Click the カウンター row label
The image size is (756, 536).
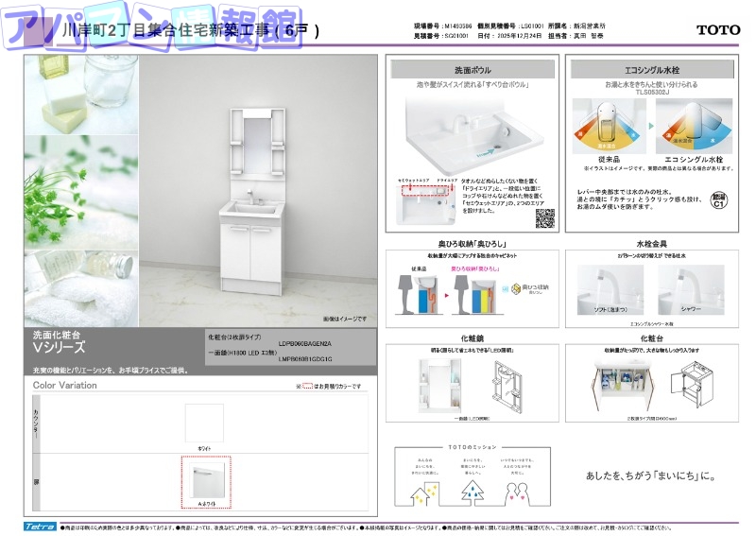click(36, 424)
